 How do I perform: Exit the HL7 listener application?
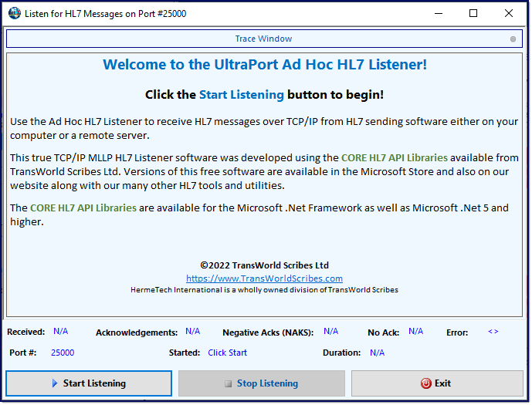point(437,383)
